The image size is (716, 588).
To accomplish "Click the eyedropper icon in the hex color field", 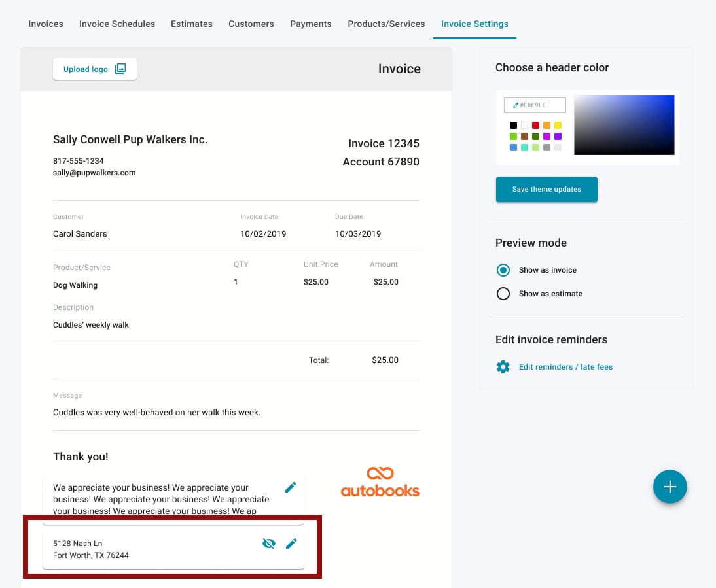I will [516, 105].
